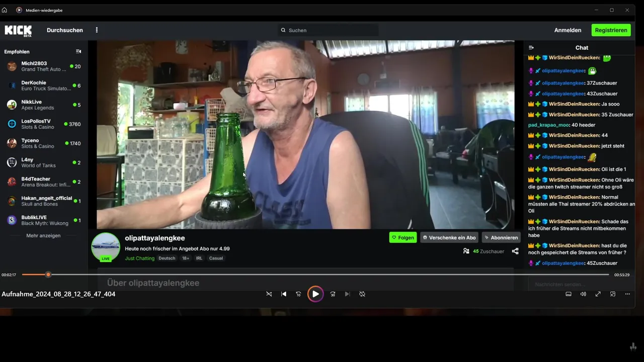The width and height of the screenshot is (644, 362).
Task: Click the Über olipattayalengkee heading
Action: (x=153, y=283)
